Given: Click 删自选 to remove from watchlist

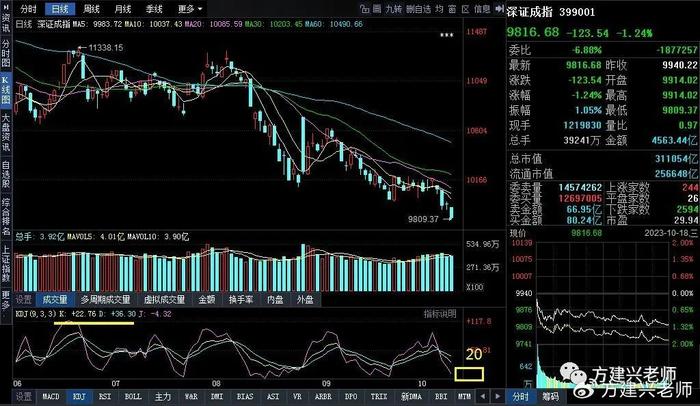Looking at the screenshot, I should click(x=418, y=9).
